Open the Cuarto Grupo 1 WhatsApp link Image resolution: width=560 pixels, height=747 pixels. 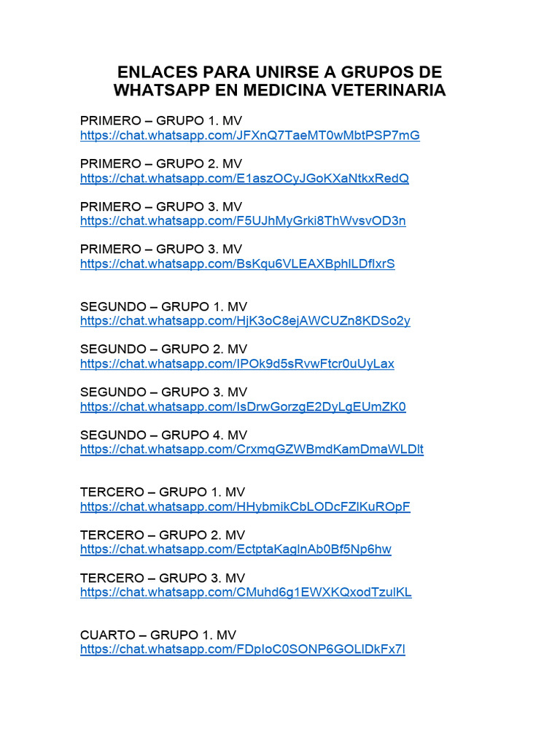(243, 649)
